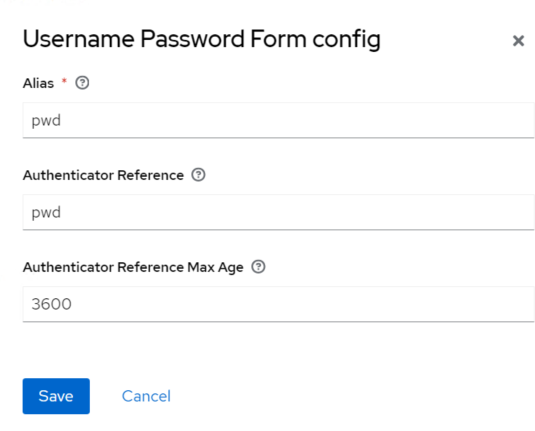Click the Username Password Form config title
This screenshot has width=535, height=431.
[x=202, y=39]
